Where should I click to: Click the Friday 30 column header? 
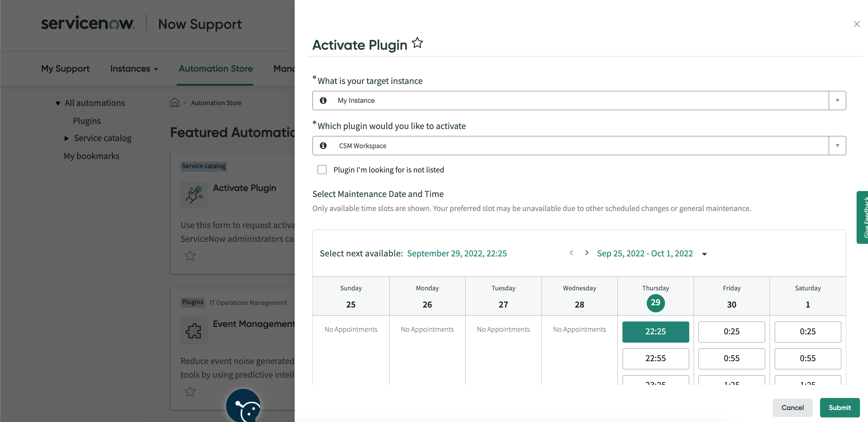732,296
